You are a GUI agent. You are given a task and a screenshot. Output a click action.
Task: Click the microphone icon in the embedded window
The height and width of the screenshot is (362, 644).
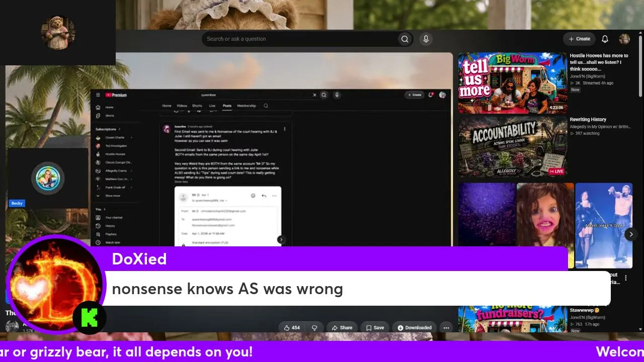pos(337,95)
